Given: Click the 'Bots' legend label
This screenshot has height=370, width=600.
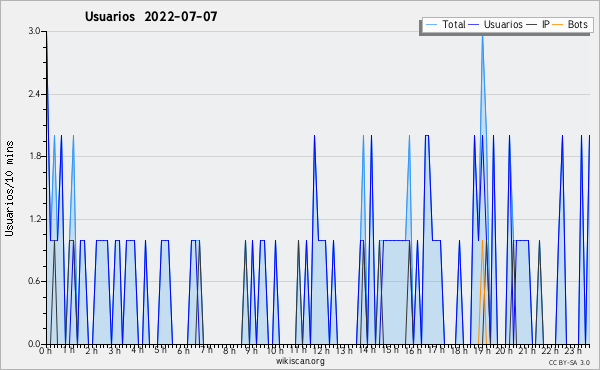Looking at the screenshot, I should point(577,24).
